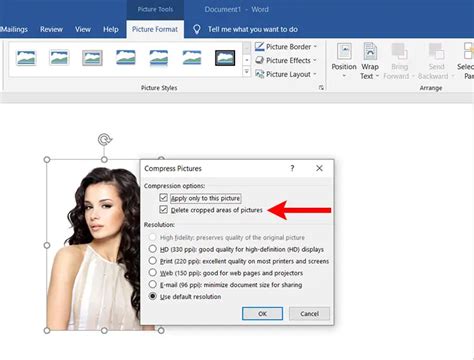Click the Picture Effects icon
474x360 pixels.
[260, 60]
